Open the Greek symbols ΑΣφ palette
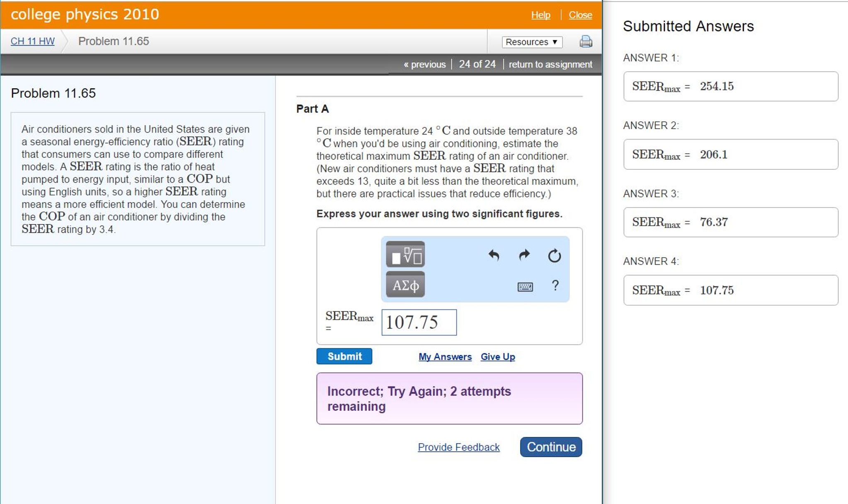848x504 pixels. [405, 285]
